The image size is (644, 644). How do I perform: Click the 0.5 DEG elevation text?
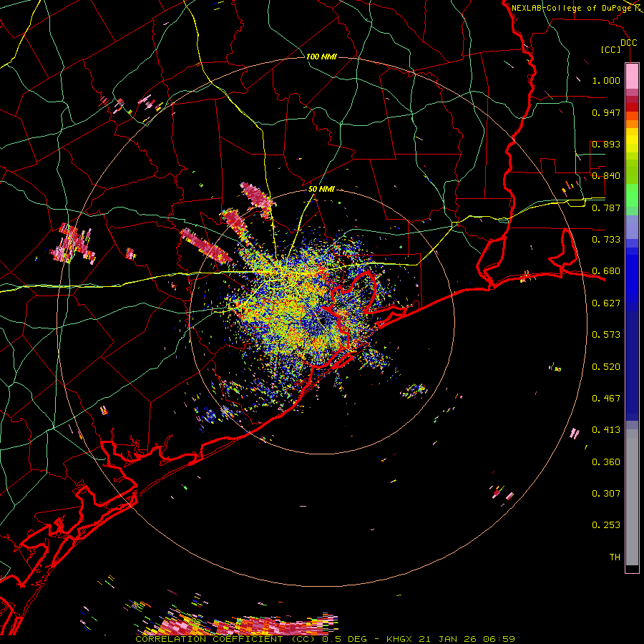pos(344,639)
